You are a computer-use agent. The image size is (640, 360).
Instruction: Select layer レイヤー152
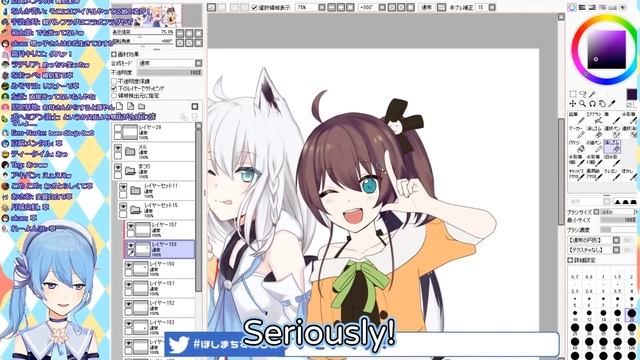[x=159, y=308]
